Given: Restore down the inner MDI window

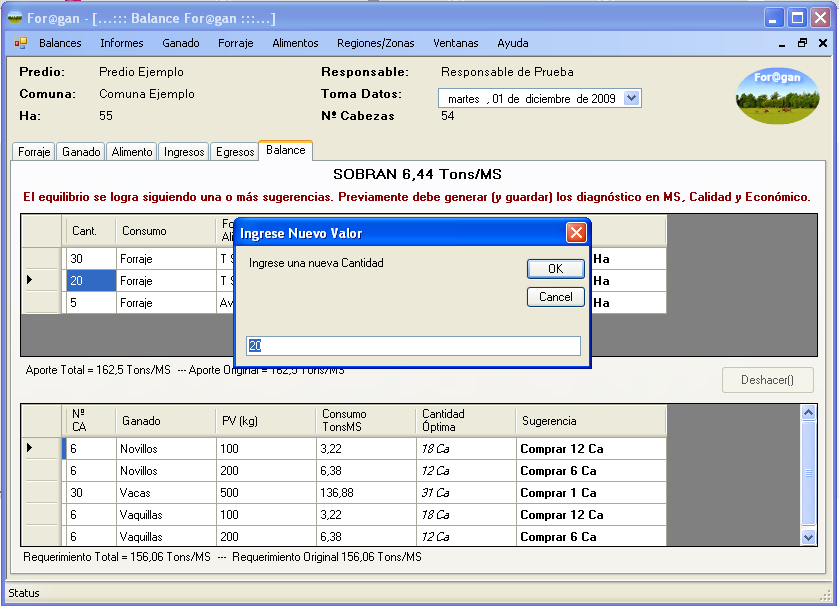Looking at the screenshot, I should click(802, 43).
